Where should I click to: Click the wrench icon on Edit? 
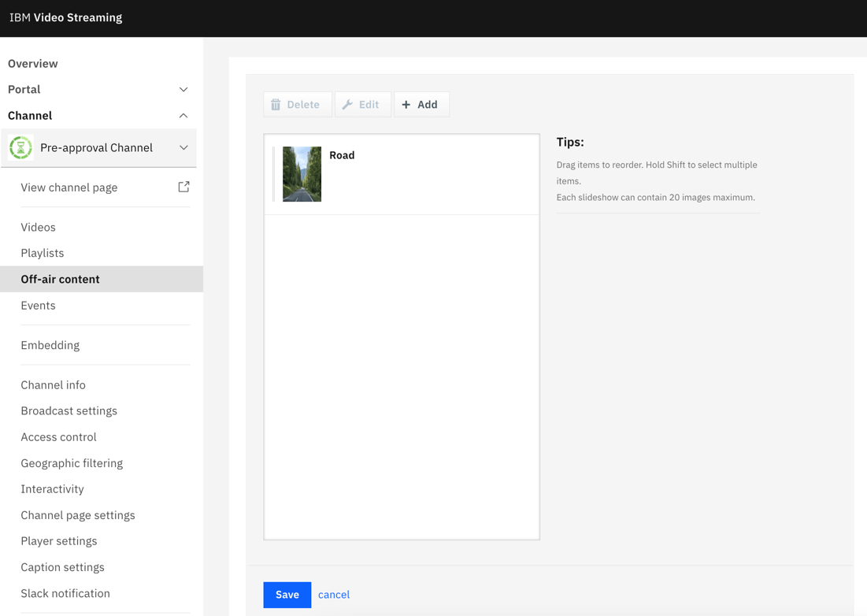pos(347,105)
